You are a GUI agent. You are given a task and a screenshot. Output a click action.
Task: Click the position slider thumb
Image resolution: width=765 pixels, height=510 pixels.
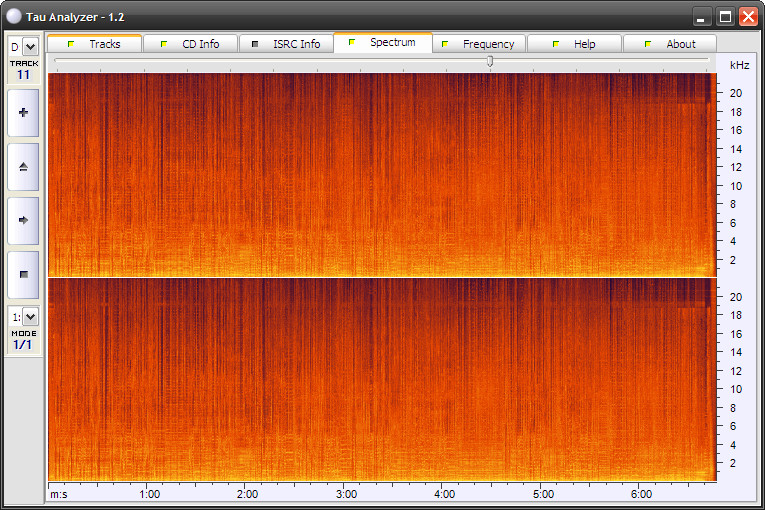point(490,61)
